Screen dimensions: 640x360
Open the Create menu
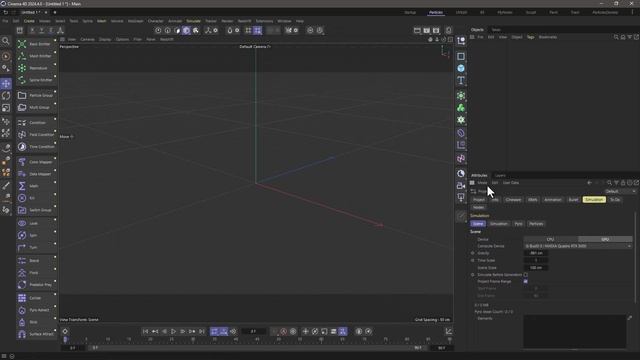coord(29,21)
